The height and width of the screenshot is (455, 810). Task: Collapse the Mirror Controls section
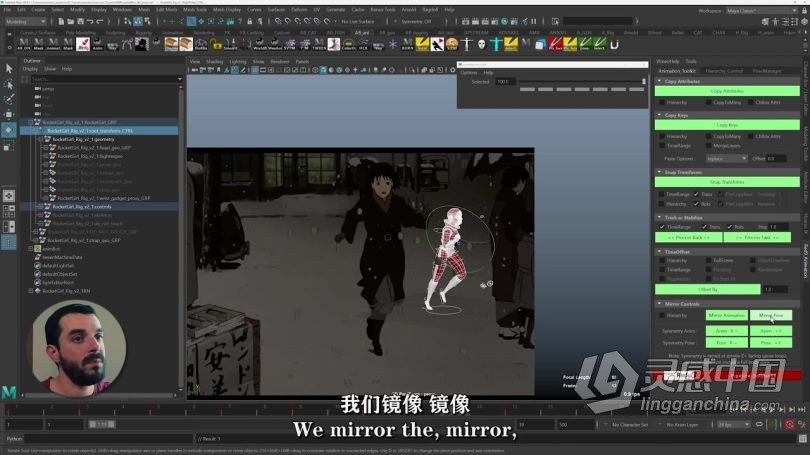660,304
